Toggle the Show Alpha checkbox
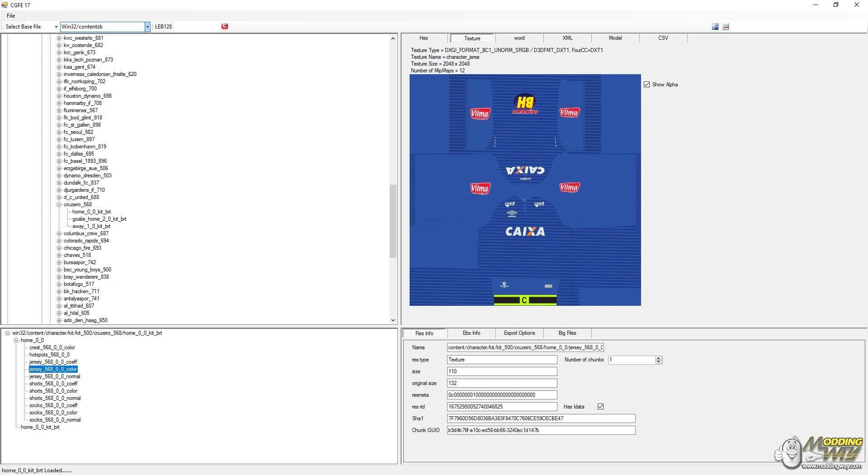Screen dimensions: 868x475 (x=646, y=85)
